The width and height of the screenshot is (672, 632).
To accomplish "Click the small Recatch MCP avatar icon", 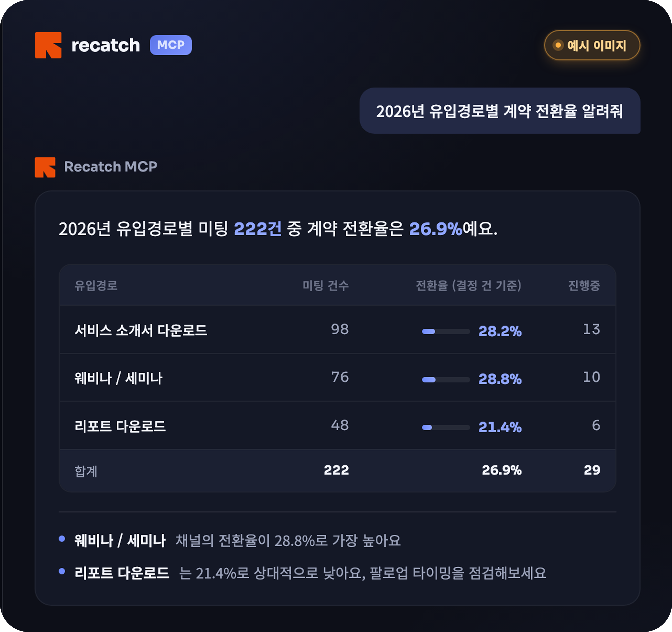I will (x=45, y=167).
